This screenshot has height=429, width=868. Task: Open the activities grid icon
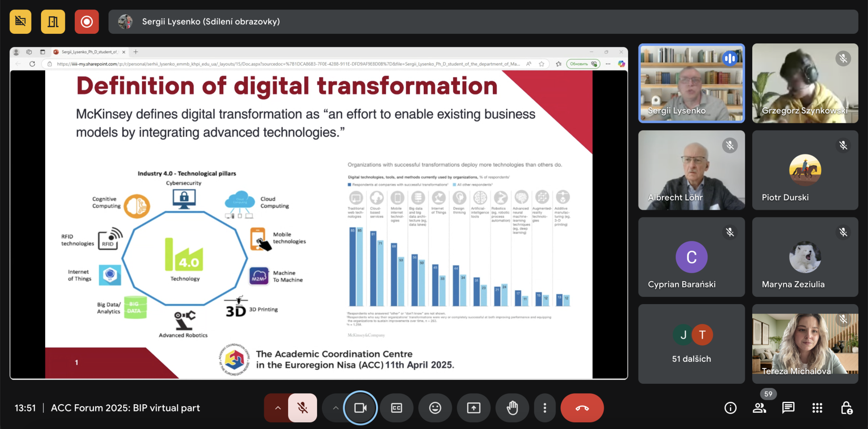pos(818,408)
